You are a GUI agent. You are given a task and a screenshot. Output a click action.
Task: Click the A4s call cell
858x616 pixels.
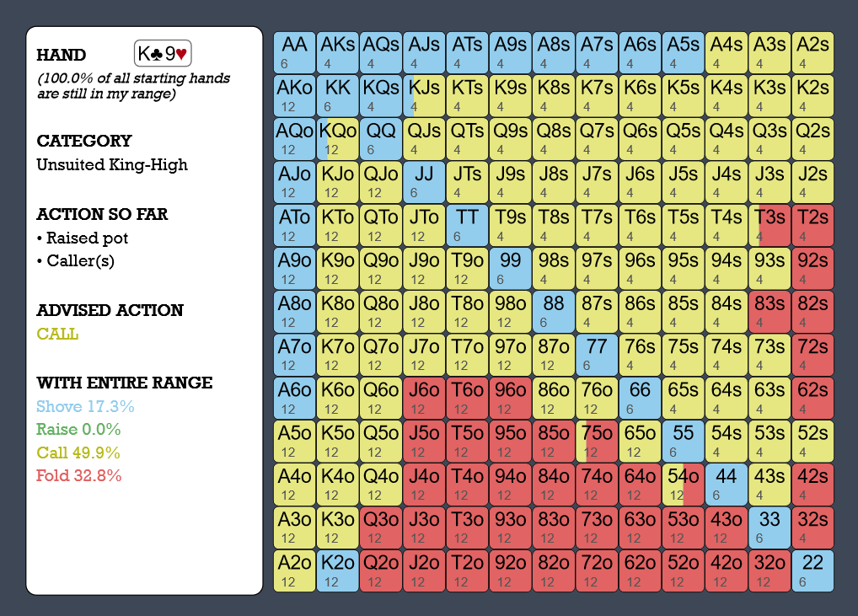pyautogui.click(x=727, y=52)
